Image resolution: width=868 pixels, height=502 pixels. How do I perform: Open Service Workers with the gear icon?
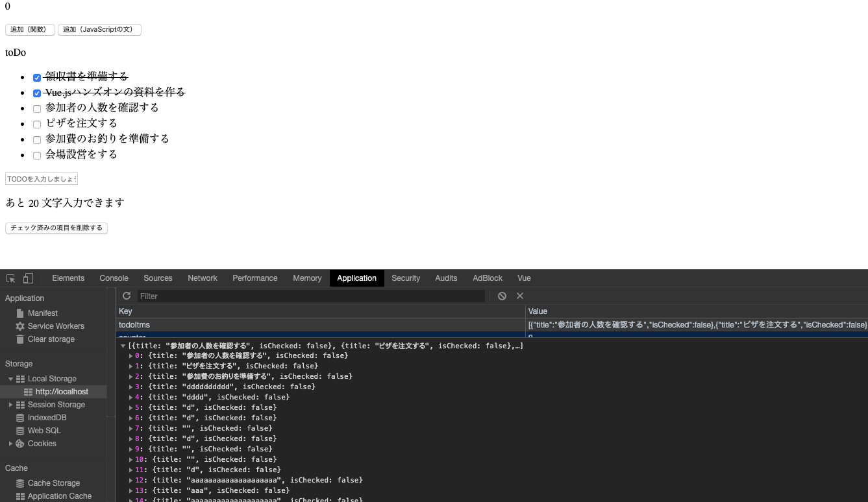point(55,326)
